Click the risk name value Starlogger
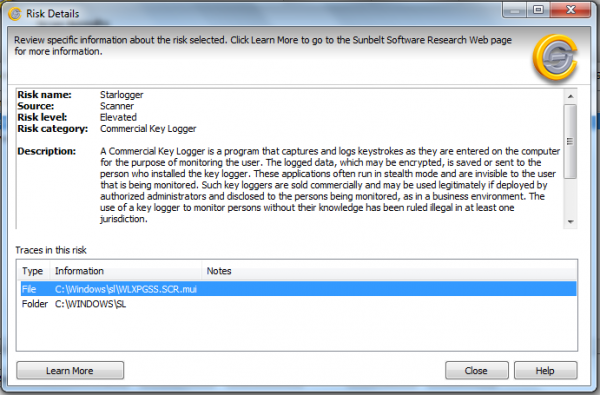Viewport: 600px width, 395px height. coord(122,95)
